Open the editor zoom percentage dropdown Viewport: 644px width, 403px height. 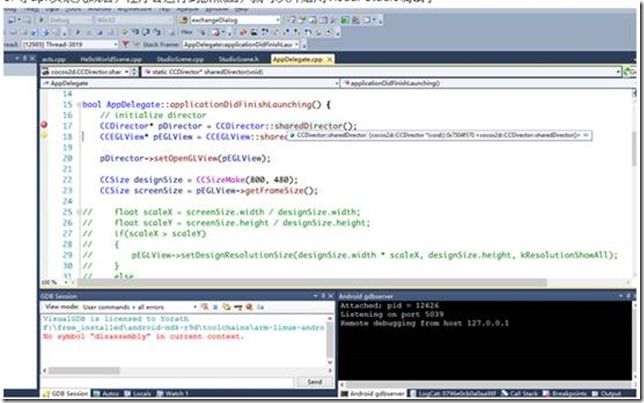point(66,282)
